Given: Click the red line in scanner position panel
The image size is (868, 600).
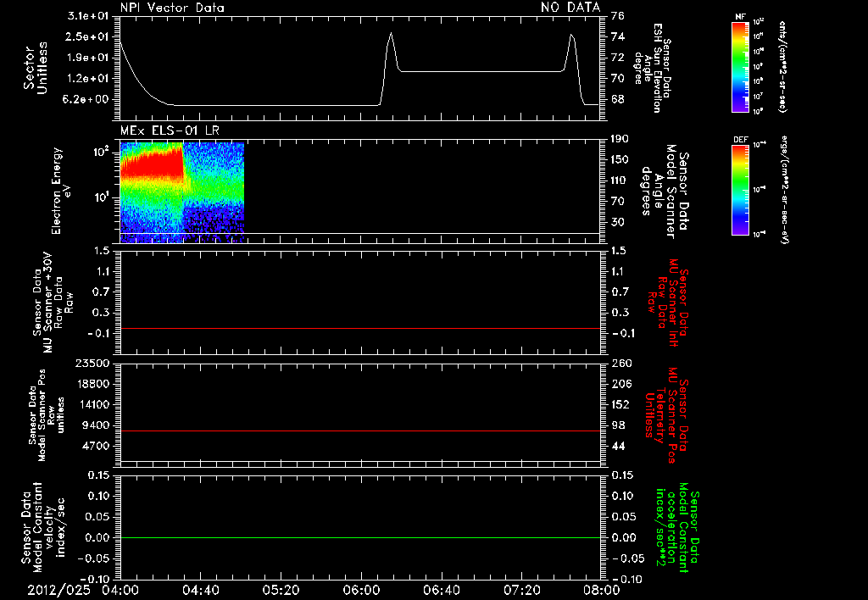Looking at the screenshot, I should pyautogui.click(x=360, y=431).
